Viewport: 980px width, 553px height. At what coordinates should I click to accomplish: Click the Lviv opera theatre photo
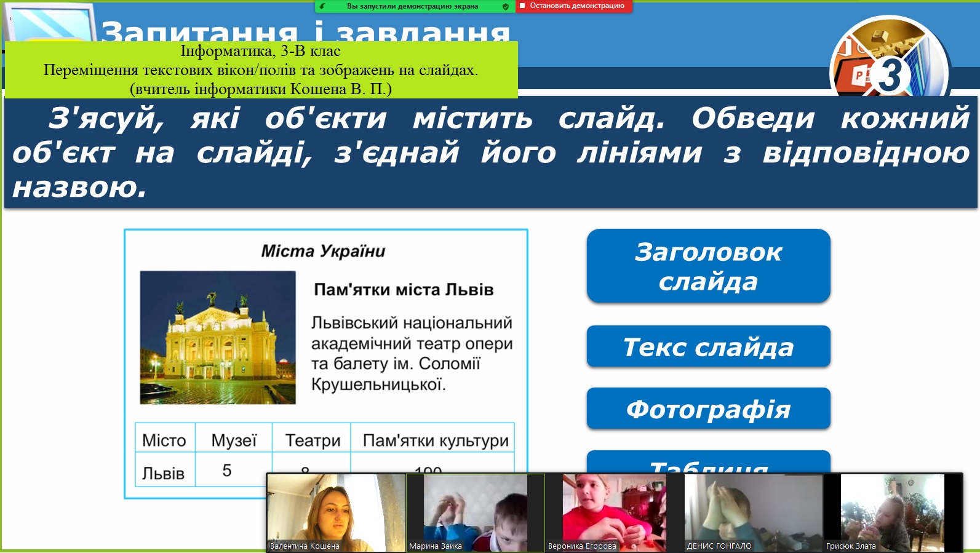coord(218,337)
